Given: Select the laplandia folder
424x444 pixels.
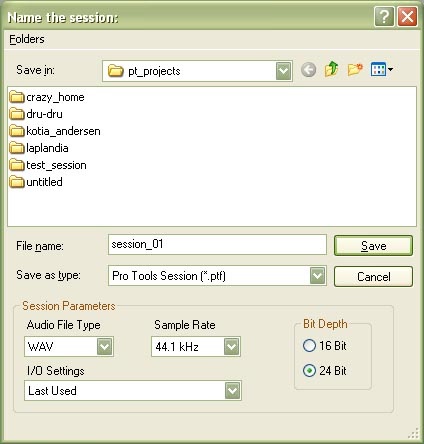Looking at the screenshot, I should pos(39,148).
